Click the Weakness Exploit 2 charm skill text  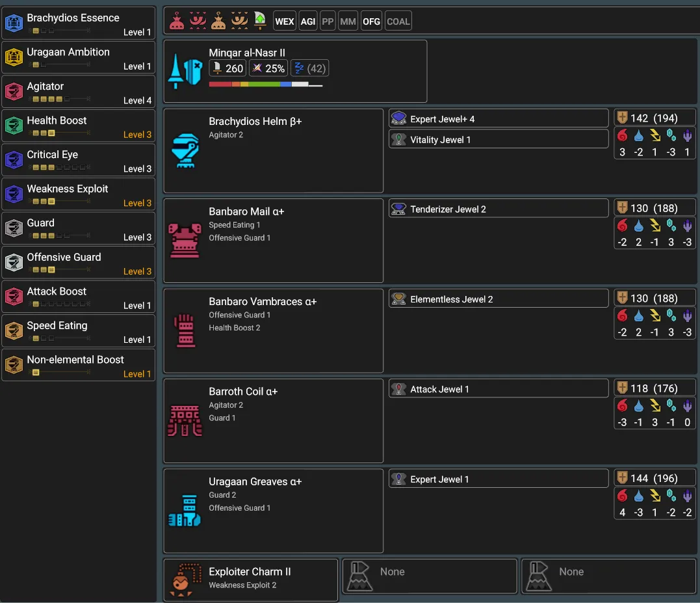click(242, 585)
